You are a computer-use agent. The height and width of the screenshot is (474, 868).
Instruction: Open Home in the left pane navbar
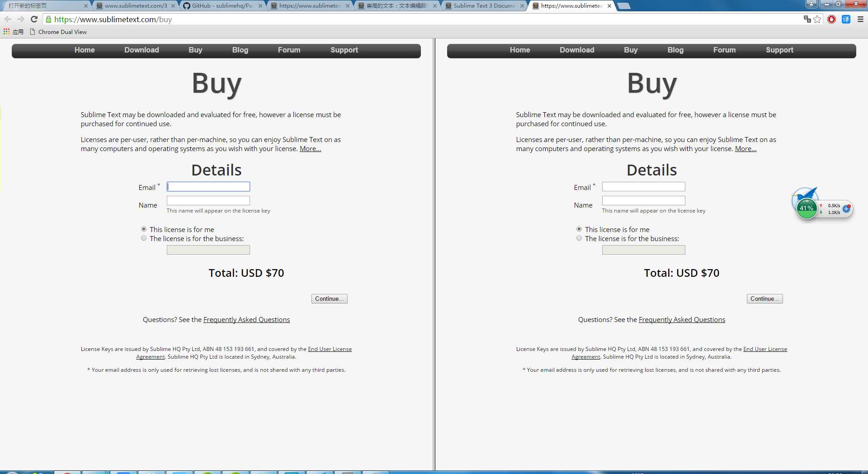pos(85,50)
